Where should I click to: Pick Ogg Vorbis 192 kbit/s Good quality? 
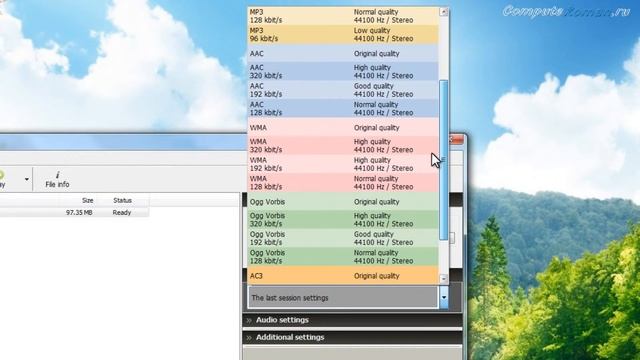(343, 238)
